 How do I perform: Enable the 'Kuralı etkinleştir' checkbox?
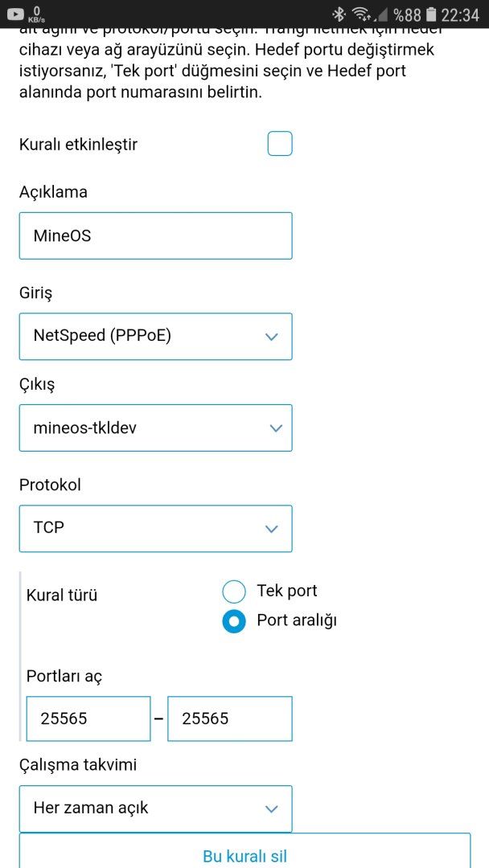click(279, 144)
